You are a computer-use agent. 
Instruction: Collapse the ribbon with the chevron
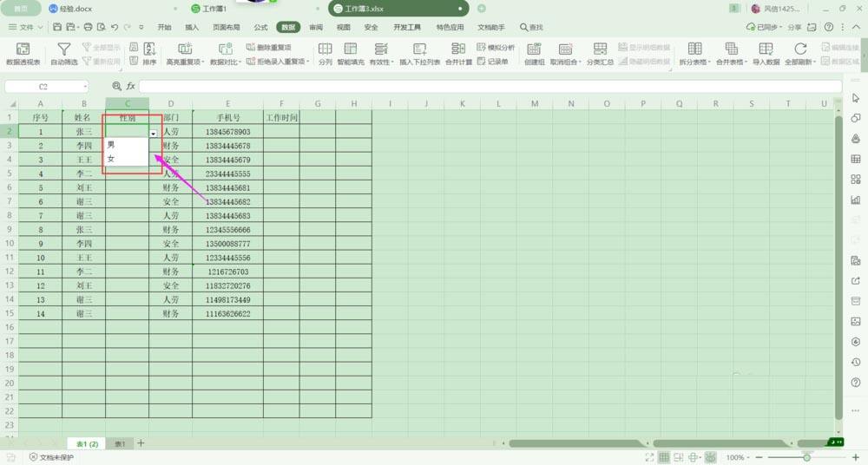855,27
